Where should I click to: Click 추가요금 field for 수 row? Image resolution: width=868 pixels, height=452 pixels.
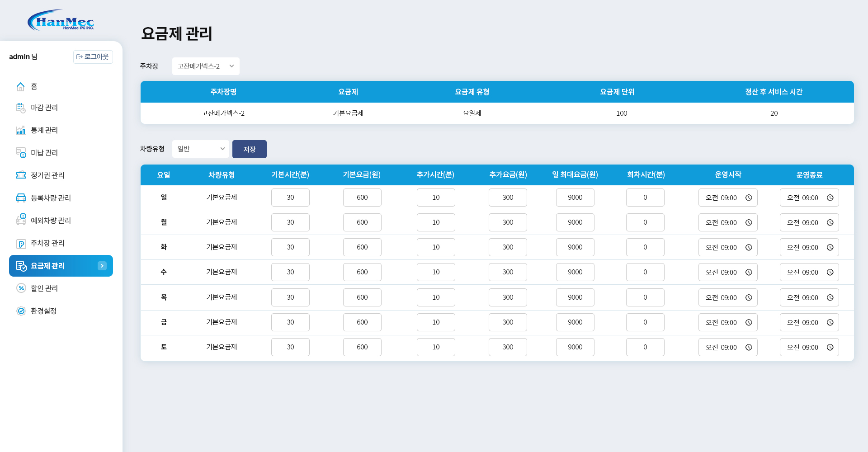(508, 272)
